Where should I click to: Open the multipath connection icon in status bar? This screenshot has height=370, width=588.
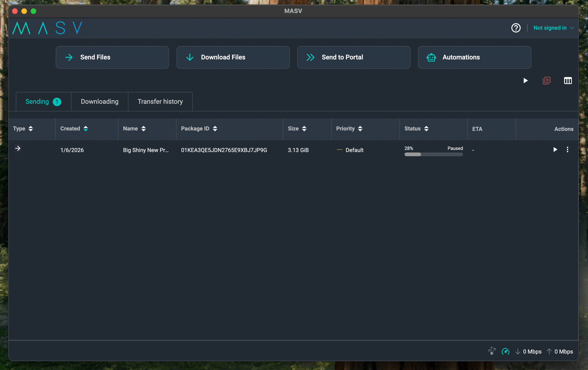point(492,351)
